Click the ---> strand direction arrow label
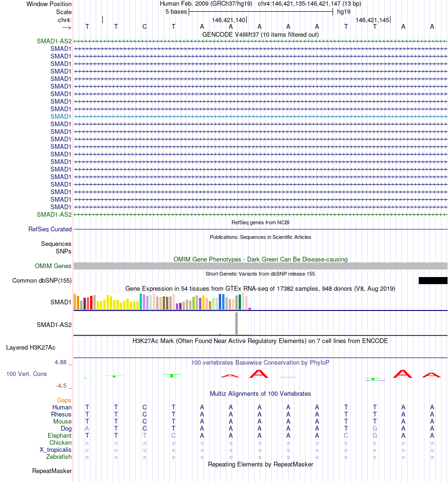Viewport: 448px width, 482px height. [67, 27]
